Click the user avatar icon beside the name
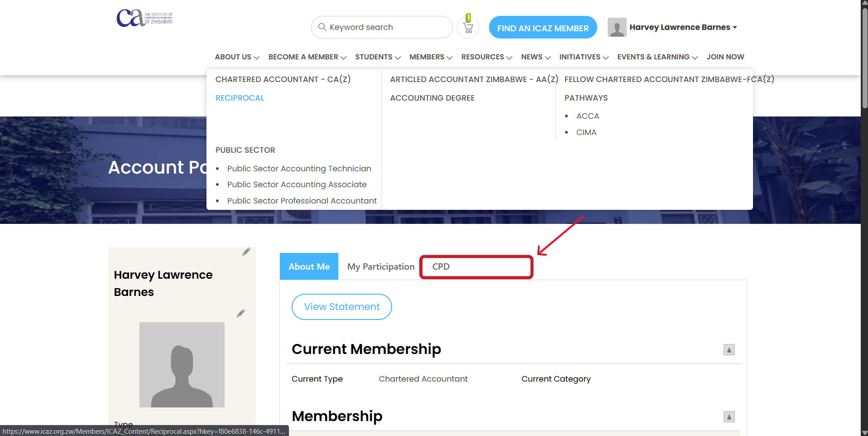Image resolution: width=868 pixels, height=436 pixels. [617, 27]
